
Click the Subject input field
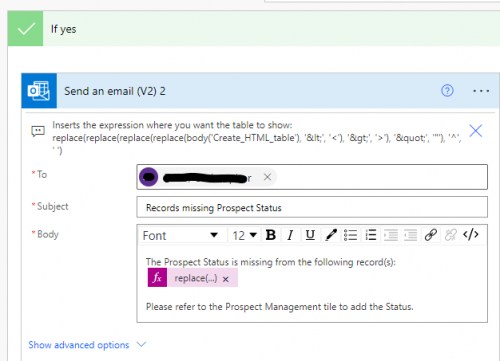click(x=312, y=207)
